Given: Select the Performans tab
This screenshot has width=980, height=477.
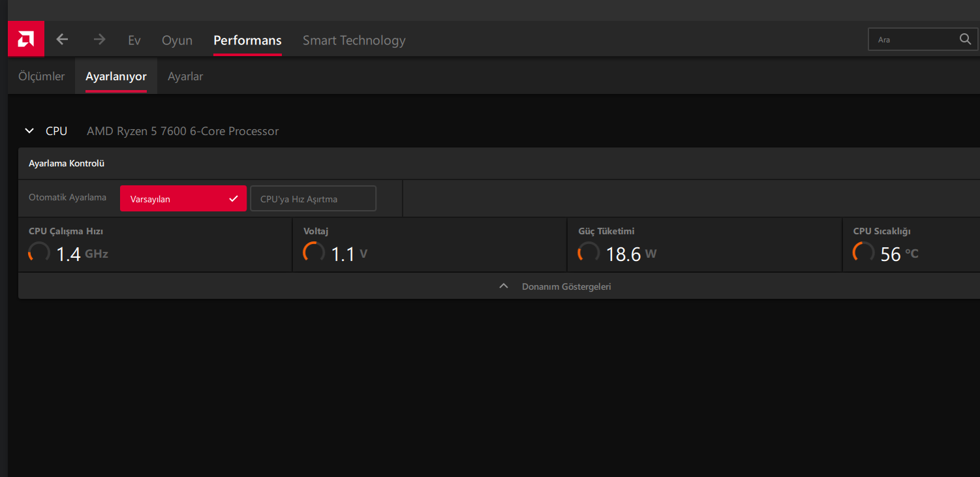Looking at the screenshot, I should tap(247, 40).
